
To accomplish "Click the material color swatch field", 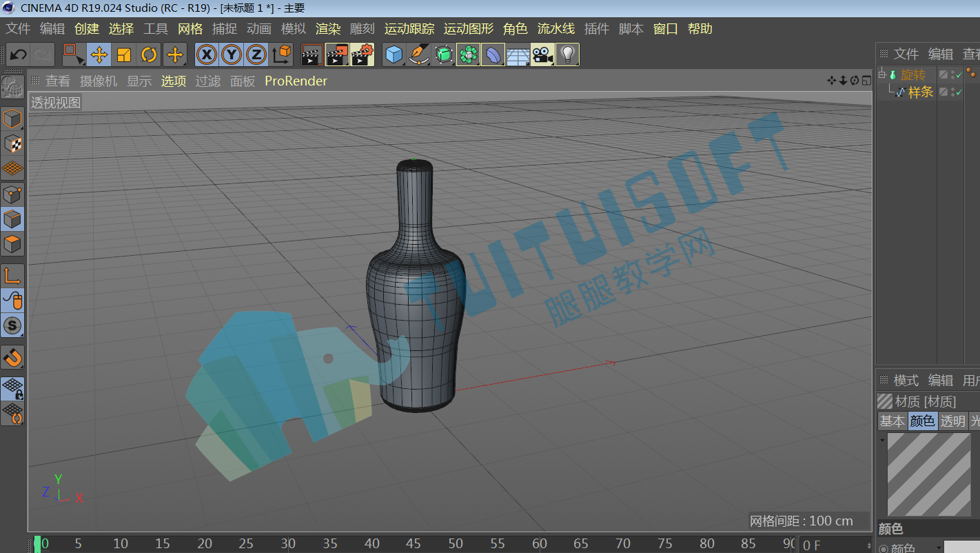I will tap(962, 547).
